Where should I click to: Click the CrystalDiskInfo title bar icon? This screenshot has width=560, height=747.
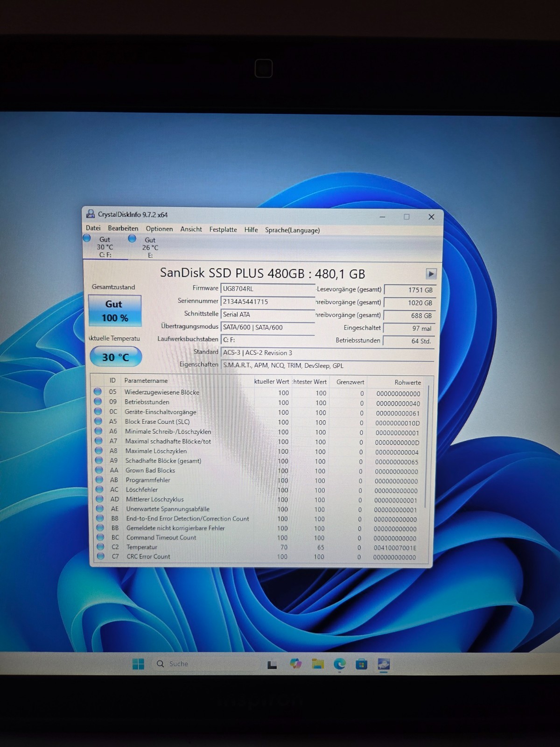(90, 214)
